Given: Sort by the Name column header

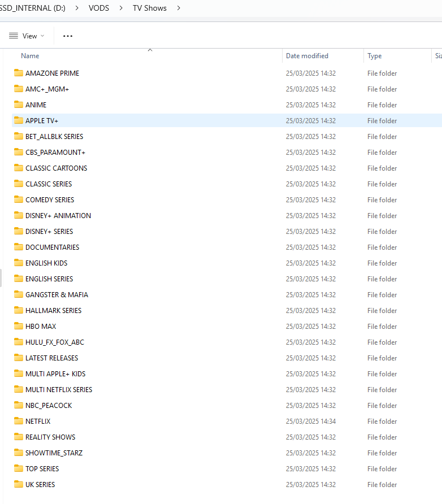Looking at the screenshot, I should (x=30, y=56).
